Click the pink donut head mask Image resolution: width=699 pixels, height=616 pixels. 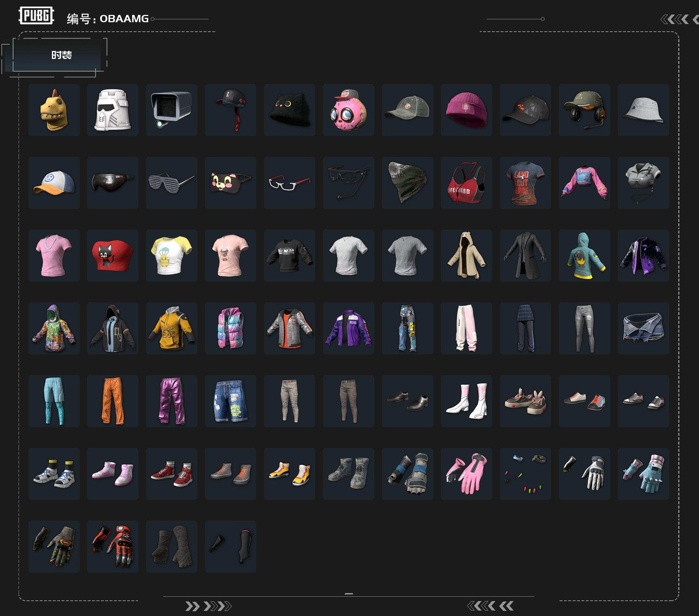pyautogui.click(x=348, y=110)
